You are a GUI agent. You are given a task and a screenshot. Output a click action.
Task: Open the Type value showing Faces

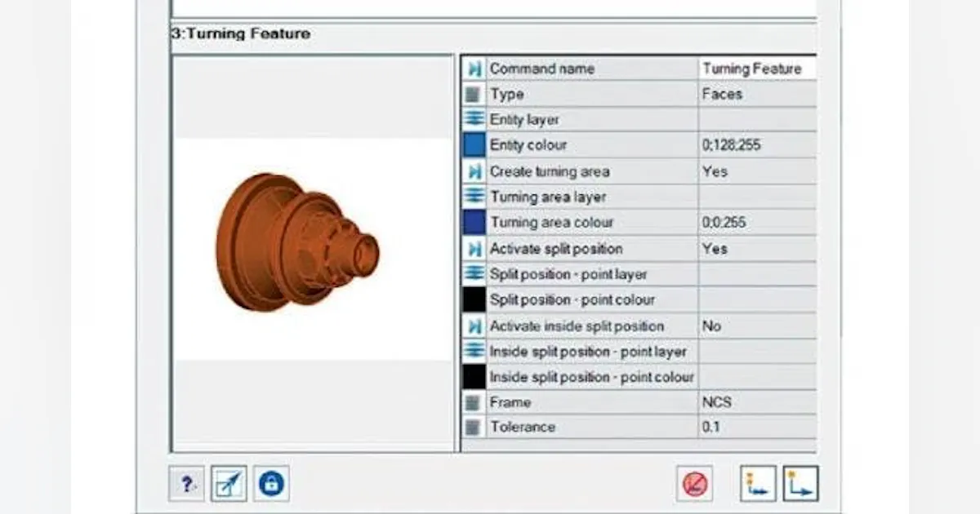click(x=757, y=94)
